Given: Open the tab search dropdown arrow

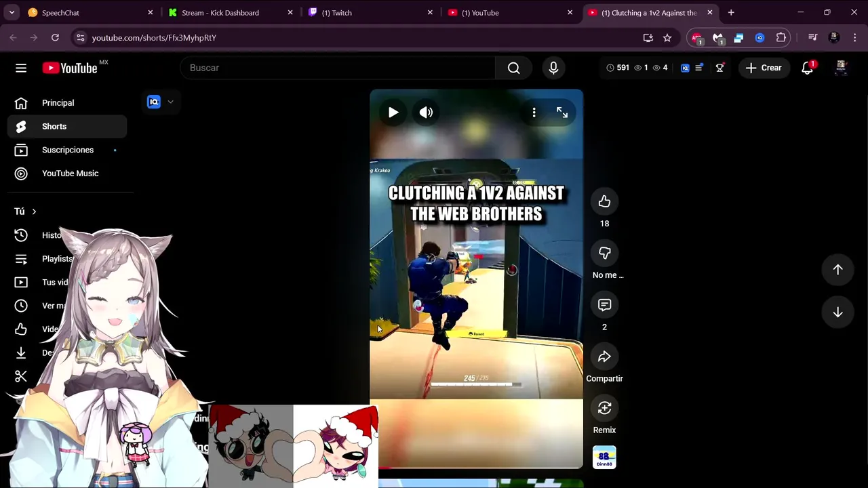Looking at the screenshot, I should pos(12,13).
